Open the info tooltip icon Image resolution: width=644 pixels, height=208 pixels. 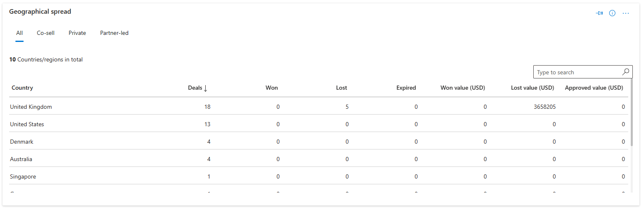612,13
